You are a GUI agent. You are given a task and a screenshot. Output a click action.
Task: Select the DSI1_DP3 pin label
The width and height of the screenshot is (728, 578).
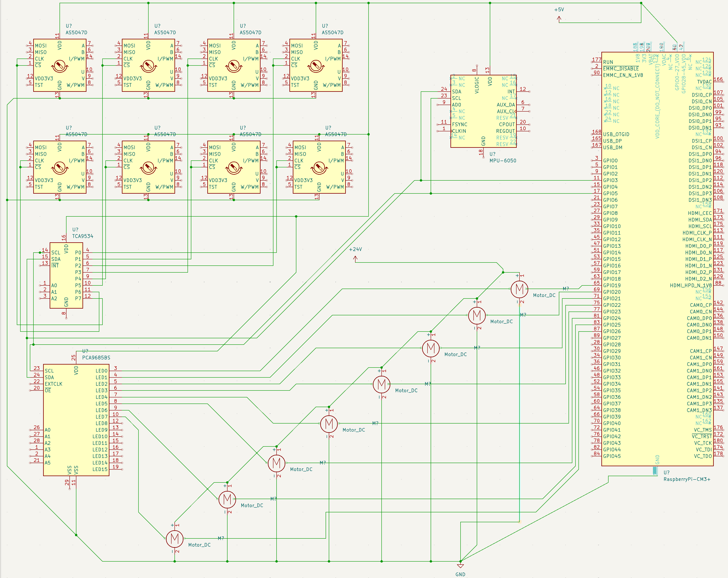point(700,193)
